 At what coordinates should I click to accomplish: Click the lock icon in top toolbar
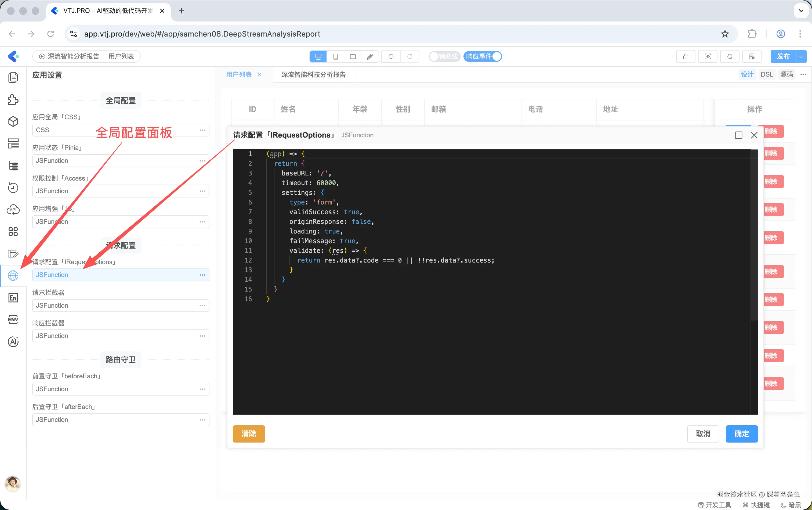click(686, 57)
